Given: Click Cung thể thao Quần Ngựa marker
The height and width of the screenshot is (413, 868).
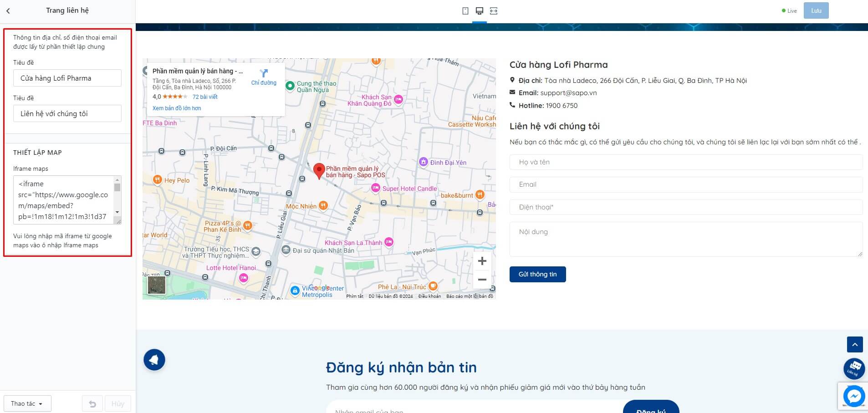Looking at the screenshot, I should click(290, 86).
